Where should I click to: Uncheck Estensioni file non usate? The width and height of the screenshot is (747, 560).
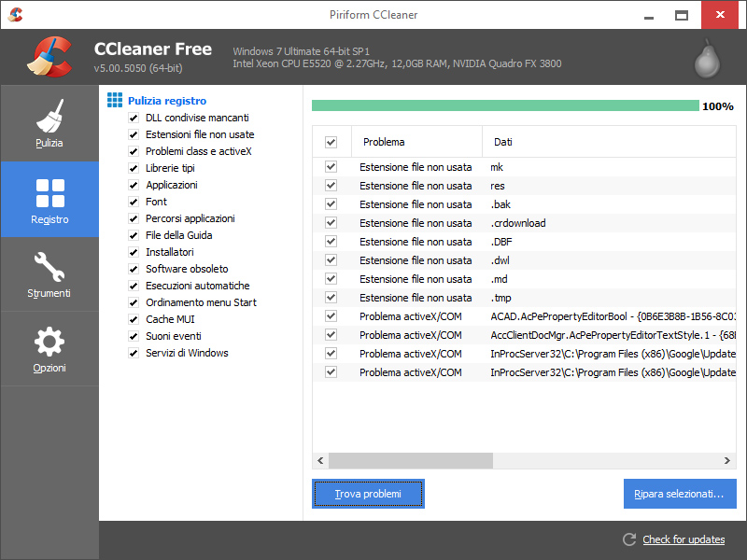tap(134, 134)
